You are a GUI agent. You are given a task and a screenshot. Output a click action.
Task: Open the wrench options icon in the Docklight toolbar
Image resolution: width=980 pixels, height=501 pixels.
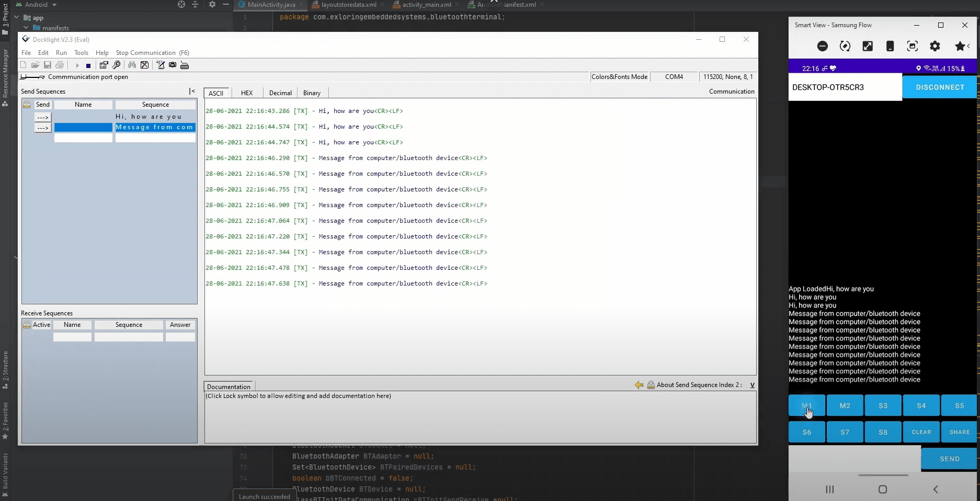point(117,65)
